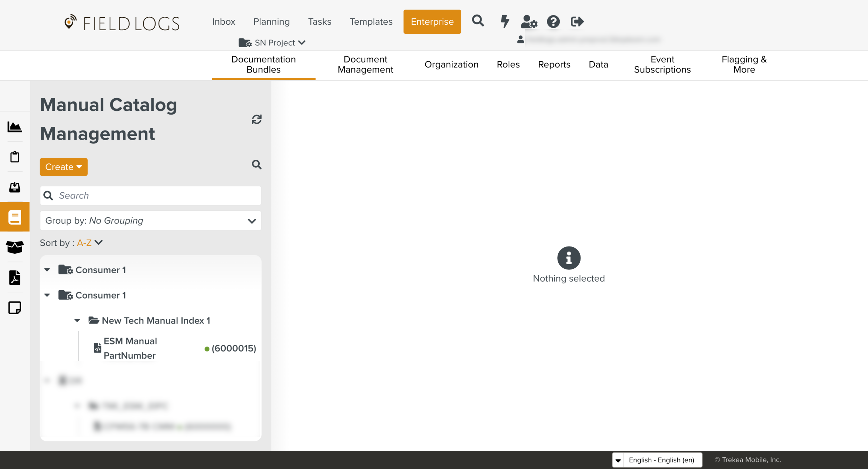The height and width of the screenshot is (469, 868).
Task: Click the PDF file sidebar icon
Action: pos(15,277)
